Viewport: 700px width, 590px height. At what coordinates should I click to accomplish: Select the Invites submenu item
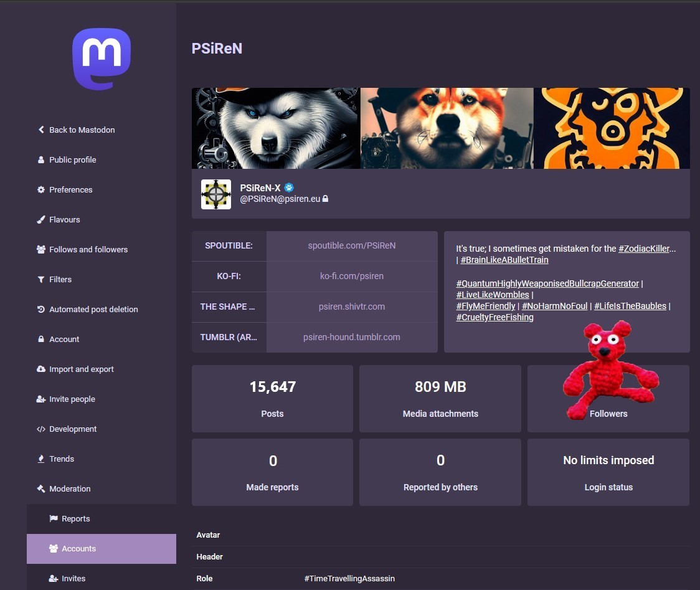pos(73,579)
